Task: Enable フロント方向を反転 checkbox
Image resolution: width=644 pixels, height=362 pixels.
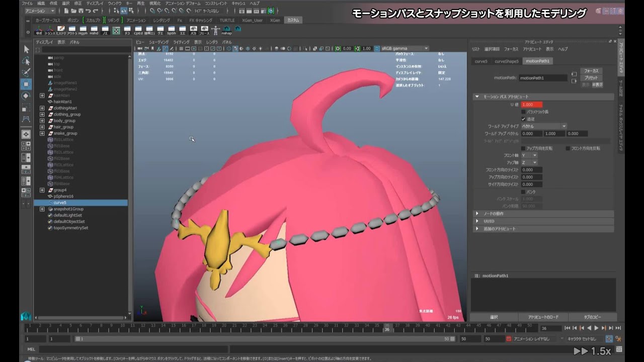Action: [568, 149]
